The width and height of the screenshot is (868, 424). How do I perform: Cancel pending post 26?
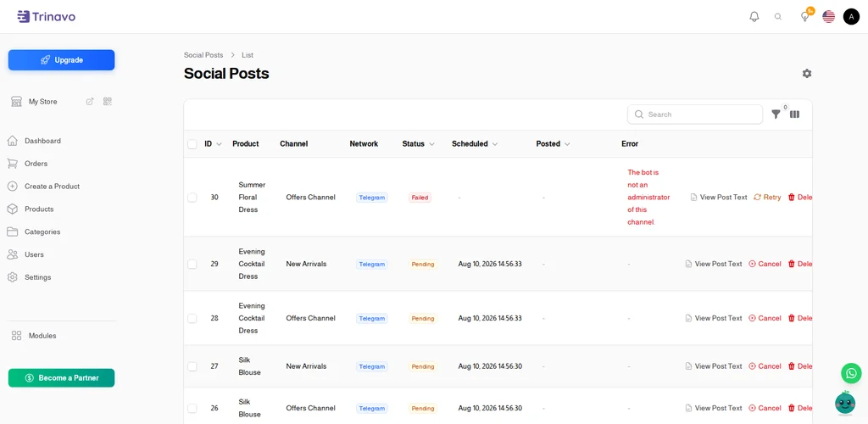(765, 408)
